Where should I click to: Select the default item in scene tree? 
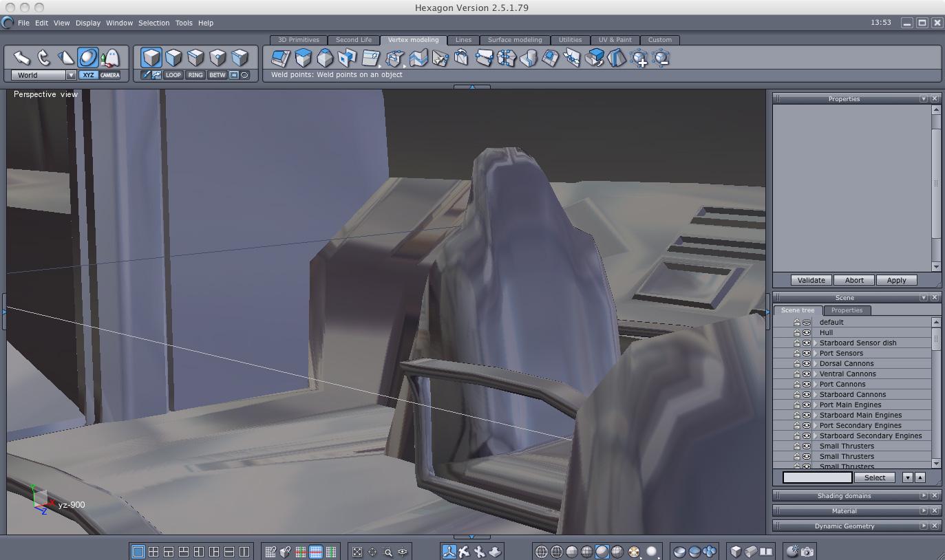831,322
